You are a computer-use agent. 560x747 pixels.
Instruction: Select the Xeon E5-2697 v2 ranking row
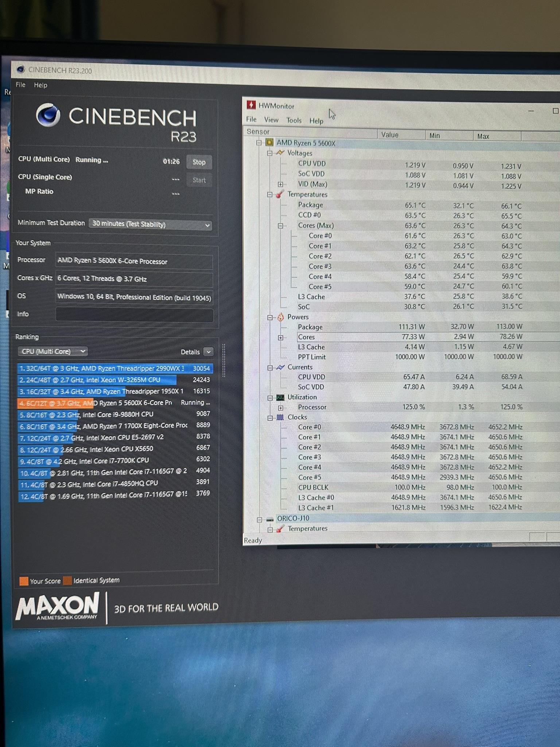click(115, 437)
